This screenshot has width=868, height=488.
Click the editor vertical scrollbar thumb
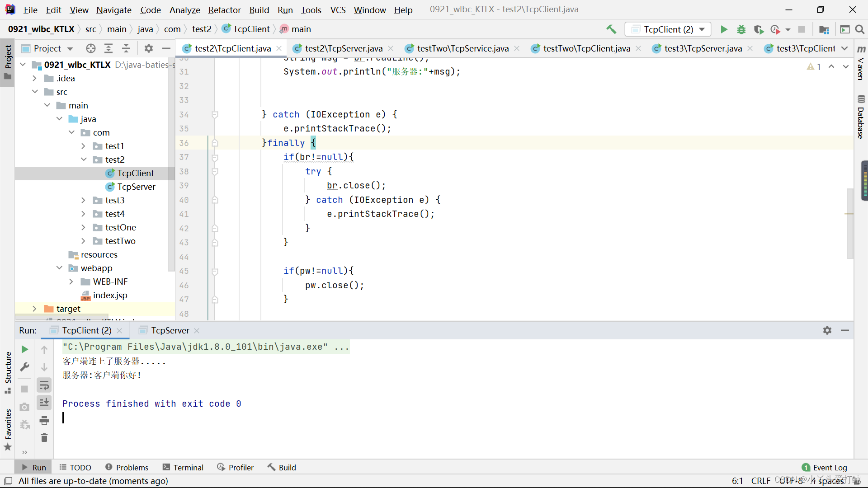coord(850,224)
